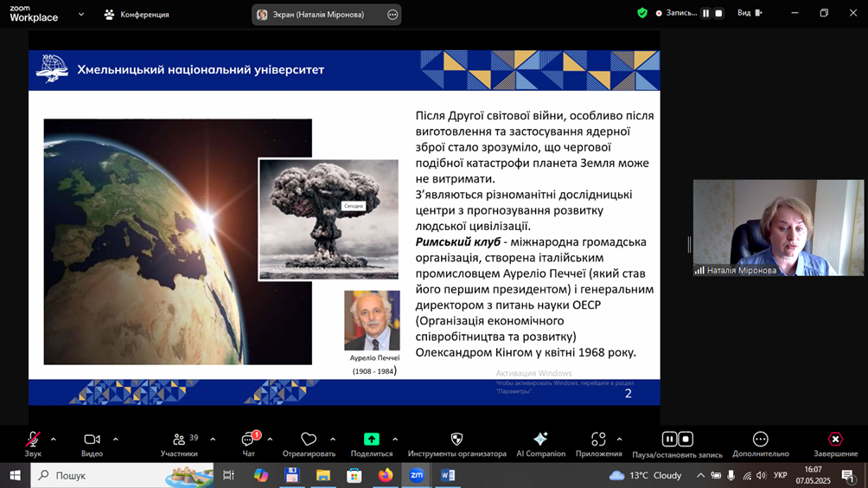Image resolution: width=868 pixels, height=488 pixels.
Task: Open Wi-Fi network icon in tray
Action: [747, 475]
